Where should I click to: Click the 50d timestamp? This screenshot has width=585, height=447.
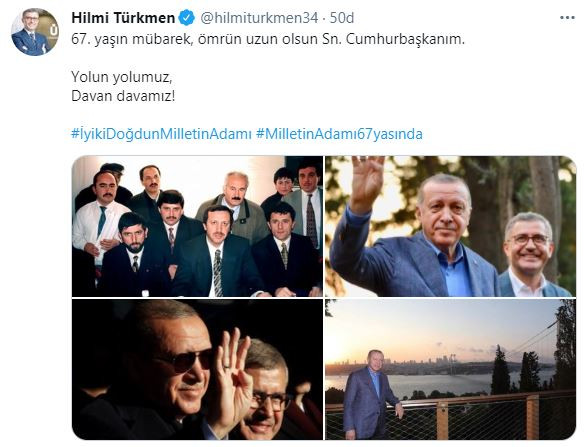[x=341, y=18]
